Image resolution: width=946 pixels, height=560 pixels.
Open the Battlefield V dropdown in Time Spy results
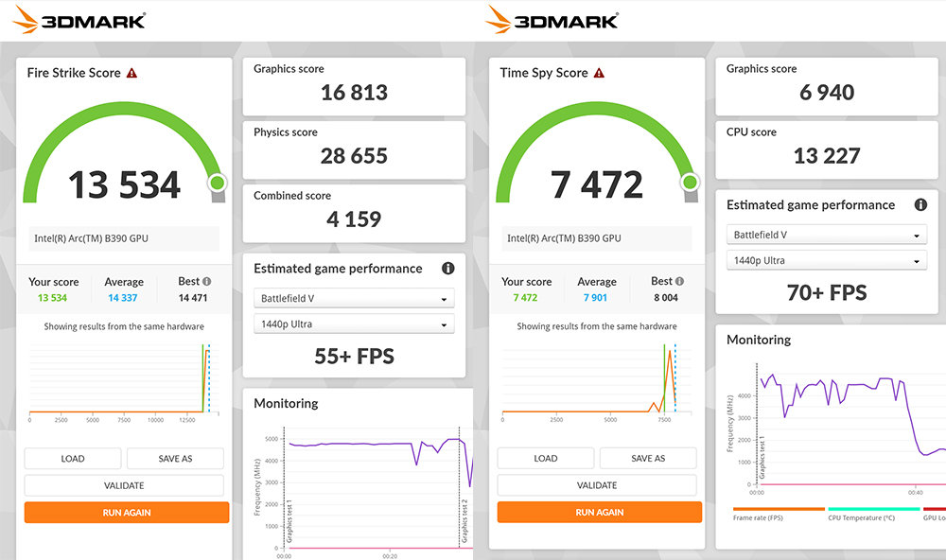pyautogui.click(x=826, y=236)
